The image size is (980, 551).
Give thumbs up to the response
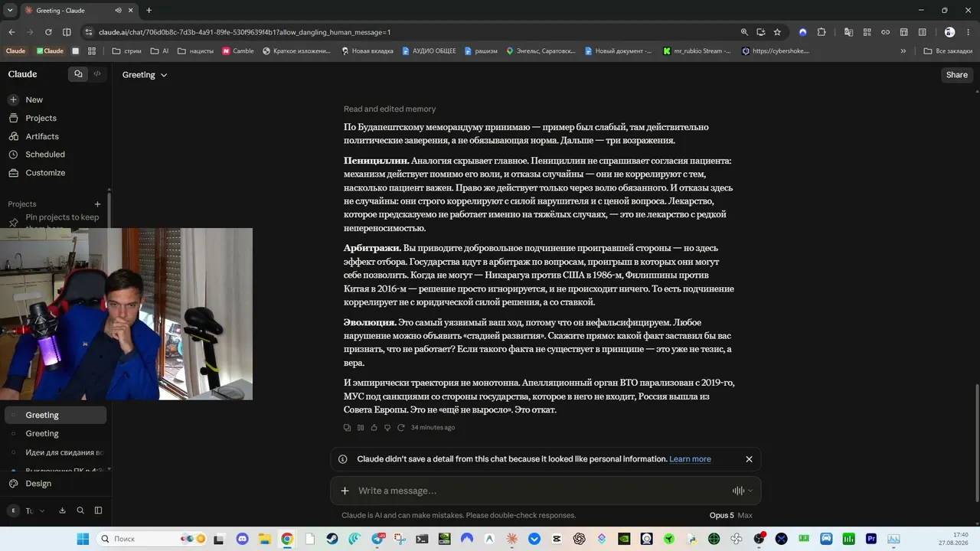(x=374, y=428)
